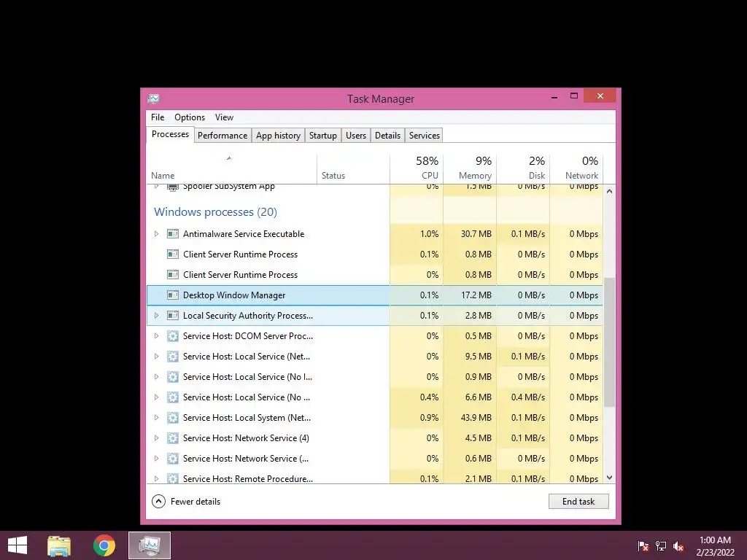
Task: Click the scrollbar down arrow
Action: 609,478
